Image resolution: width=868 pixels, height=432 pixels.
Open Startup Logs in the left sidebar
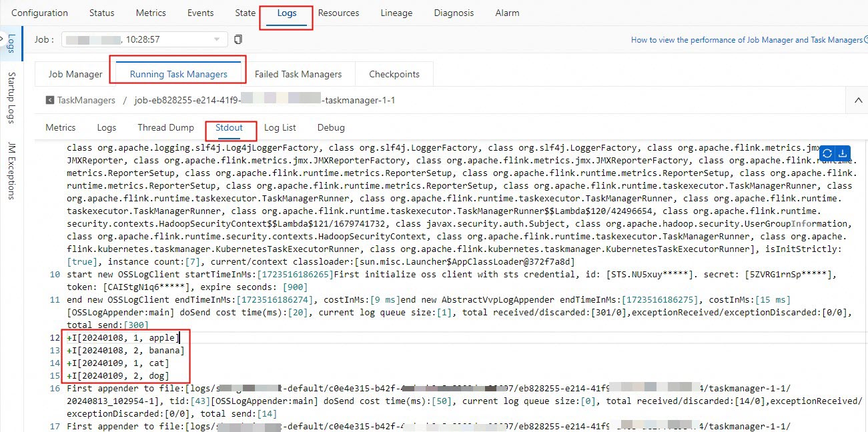click(11, 98)
